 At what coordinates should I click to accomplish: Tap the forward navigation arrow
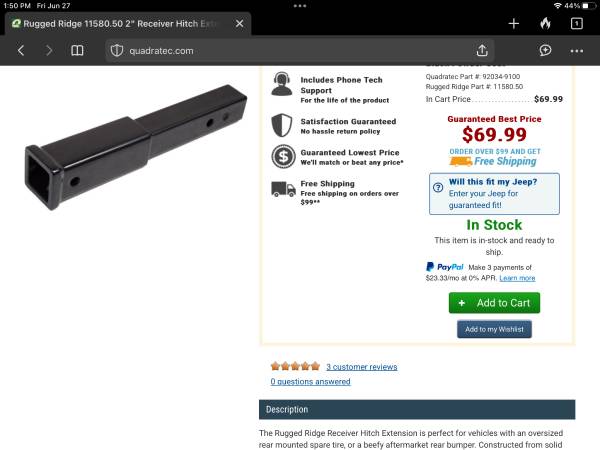(49, 51)
